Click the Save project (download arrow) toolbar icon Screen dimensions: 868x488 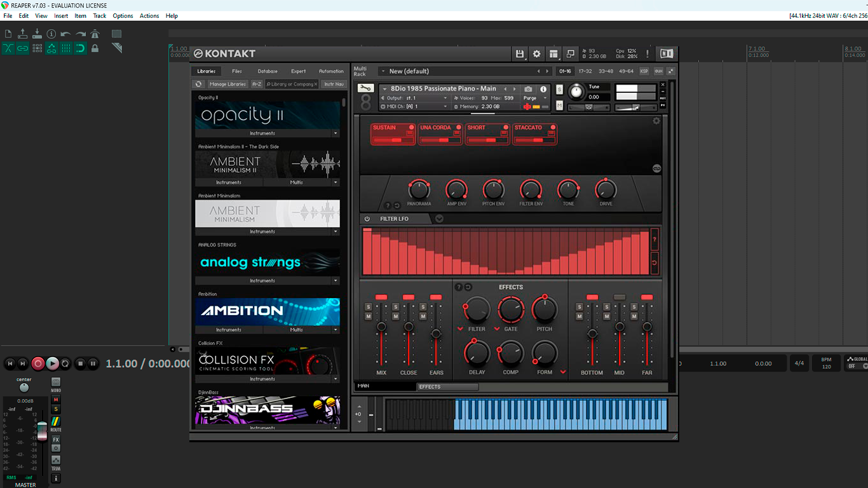(x=37, y=34)
